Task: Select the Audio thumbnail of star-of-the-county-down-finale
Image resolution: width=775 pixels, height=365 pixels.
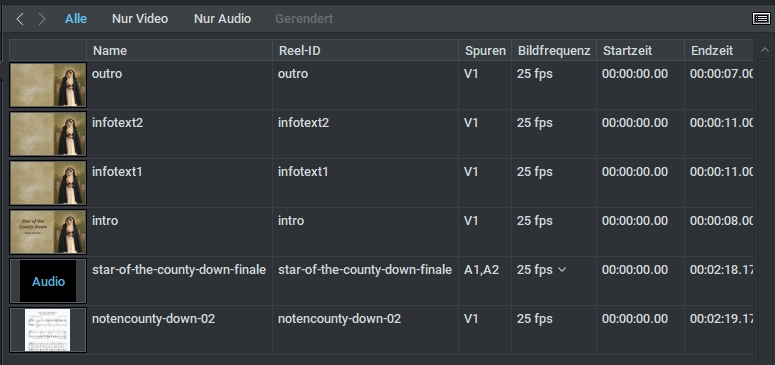Action: coord(48,281)
